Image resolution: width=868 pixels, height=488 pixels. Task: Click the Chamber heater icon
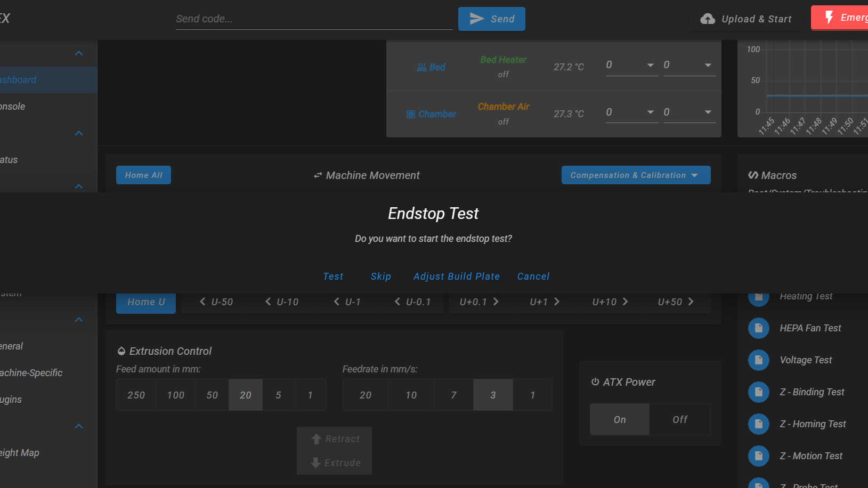[411, 114]
